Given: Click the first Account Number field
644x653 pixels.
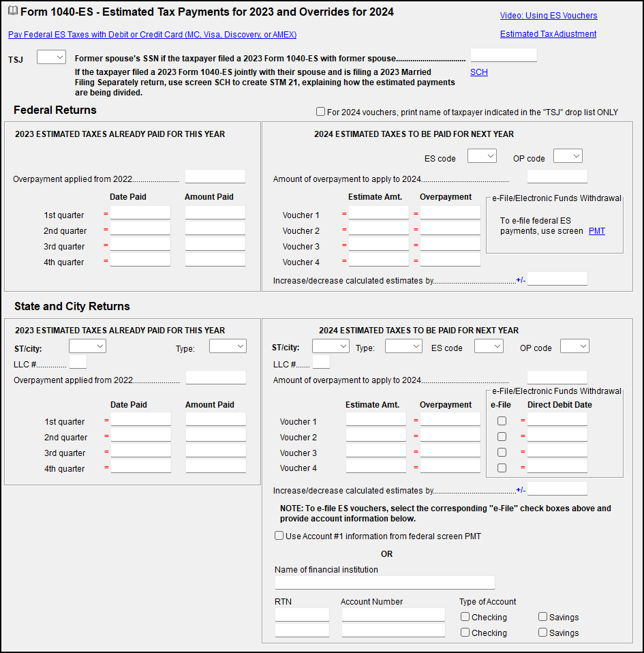Looking at the screenshot, I should point(393,615).
